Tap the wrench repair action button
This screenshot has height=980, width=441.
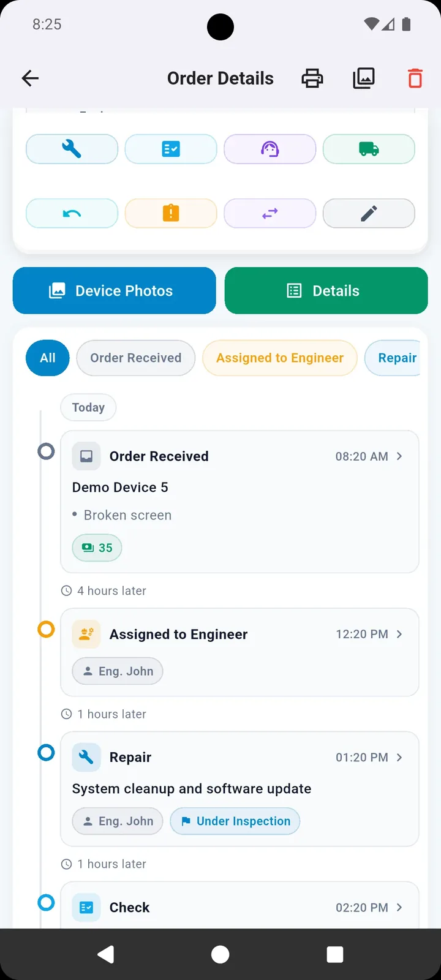pyautogui.click(x=72, y=149)
